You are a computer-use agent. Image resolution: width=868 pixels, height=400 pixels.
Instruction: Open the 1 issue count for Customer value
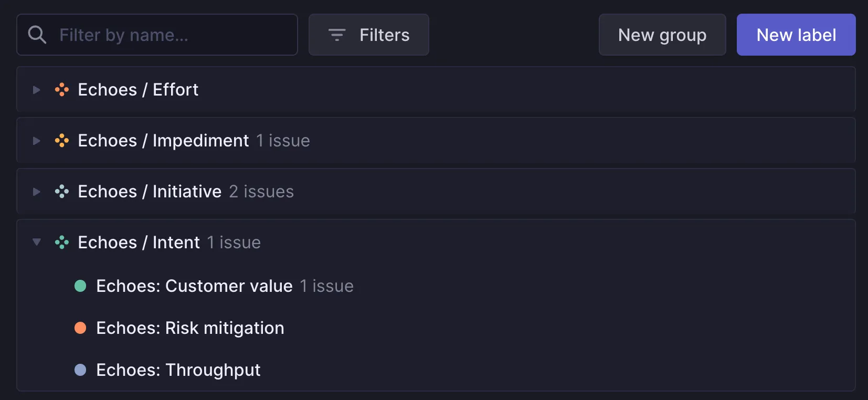[327, 286]
